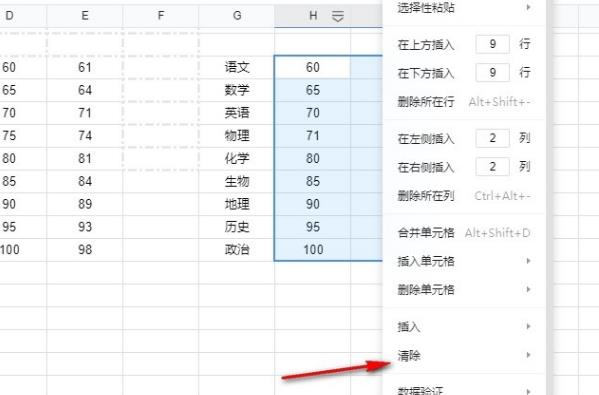Viewport: 599px width, 395px height.
Task: Select column E cell with value 74
Action: pos(85,136)
